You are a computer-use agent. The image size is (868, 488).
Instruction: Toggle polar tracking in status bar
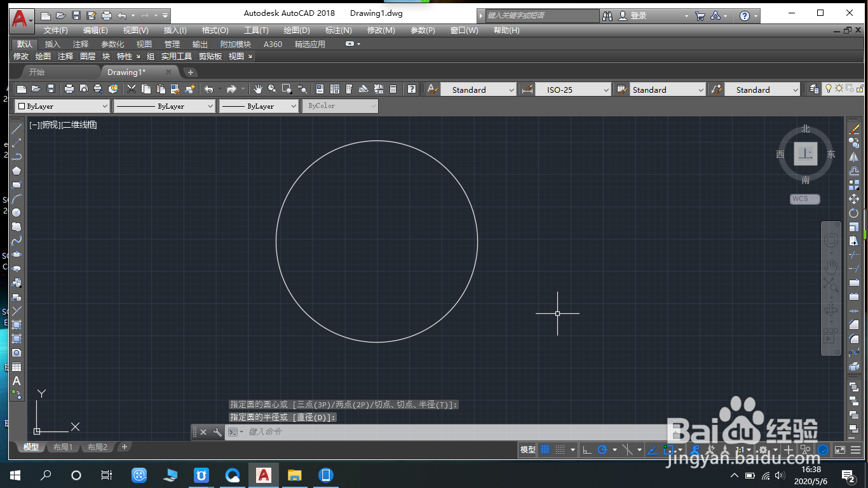[x=602, y=450]
